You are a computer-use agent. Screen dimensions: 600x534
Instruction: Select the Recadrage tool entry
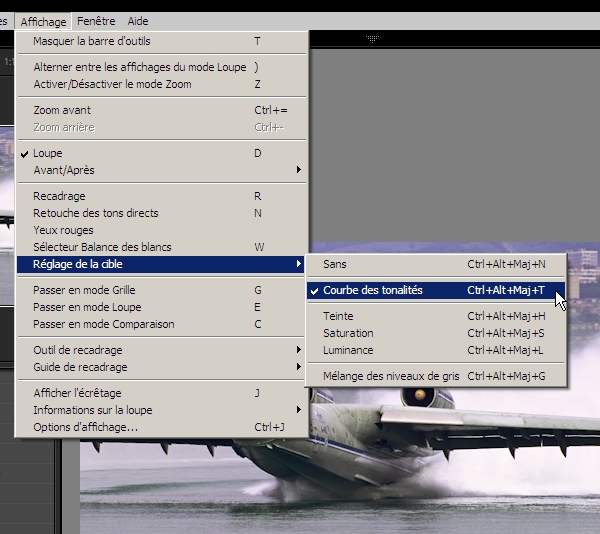tap(161, 196)
